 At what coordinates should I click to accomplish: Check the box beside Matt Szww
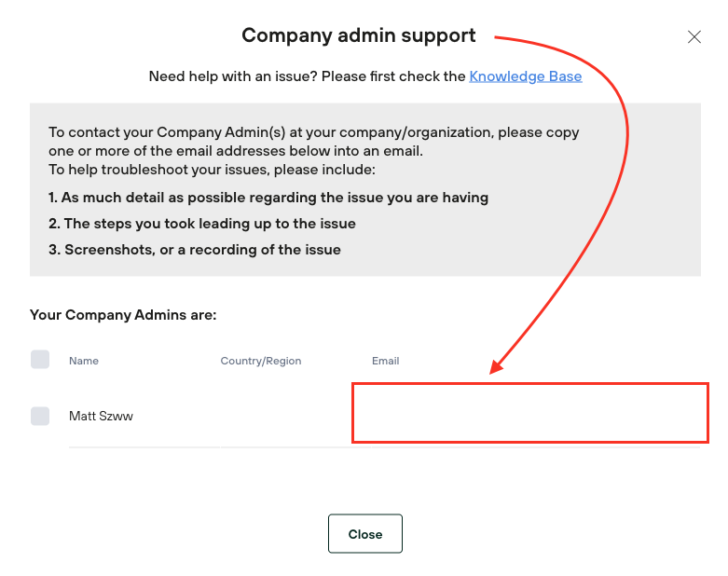40,417
